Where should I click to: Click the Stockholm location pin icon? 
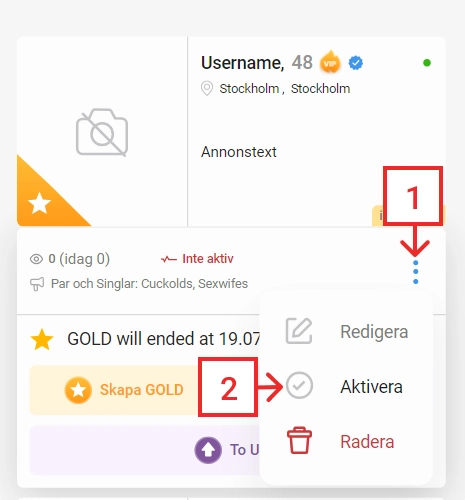tap(207, 88)
